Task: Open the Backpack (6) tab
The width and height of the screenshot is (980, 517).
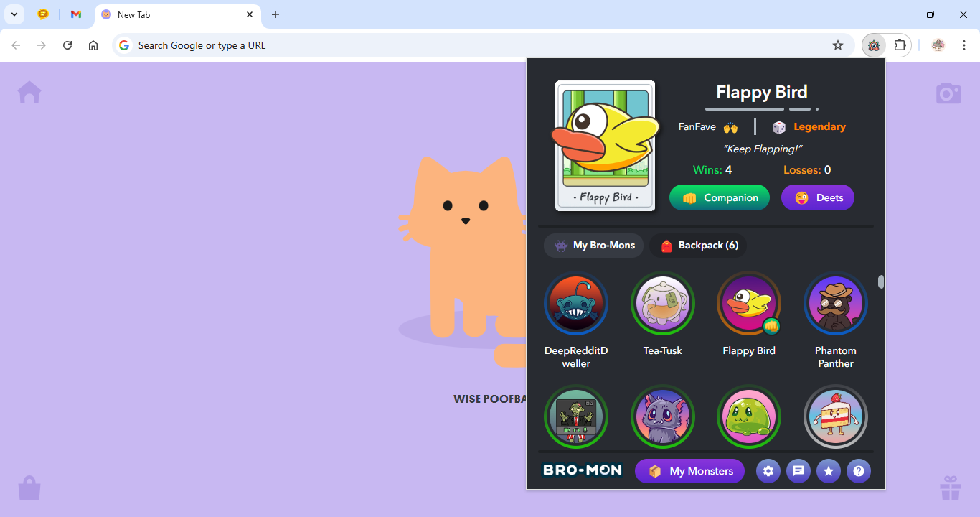Action: [698, 246]
